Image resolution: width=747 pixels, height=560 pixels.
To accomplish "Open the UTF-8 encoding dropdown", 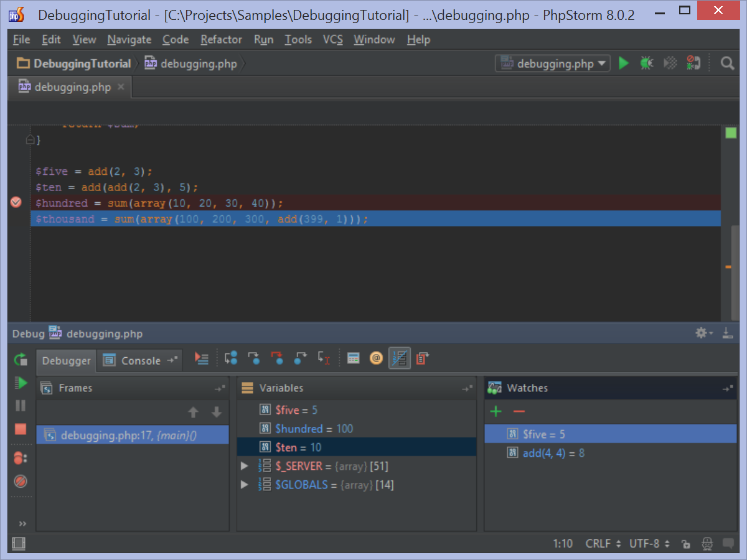I will pos(649,543).
